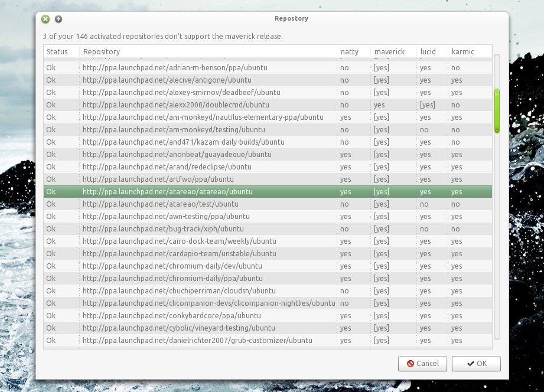Select the cardapio-team/unstable repository row

click(x=268, y=254)
